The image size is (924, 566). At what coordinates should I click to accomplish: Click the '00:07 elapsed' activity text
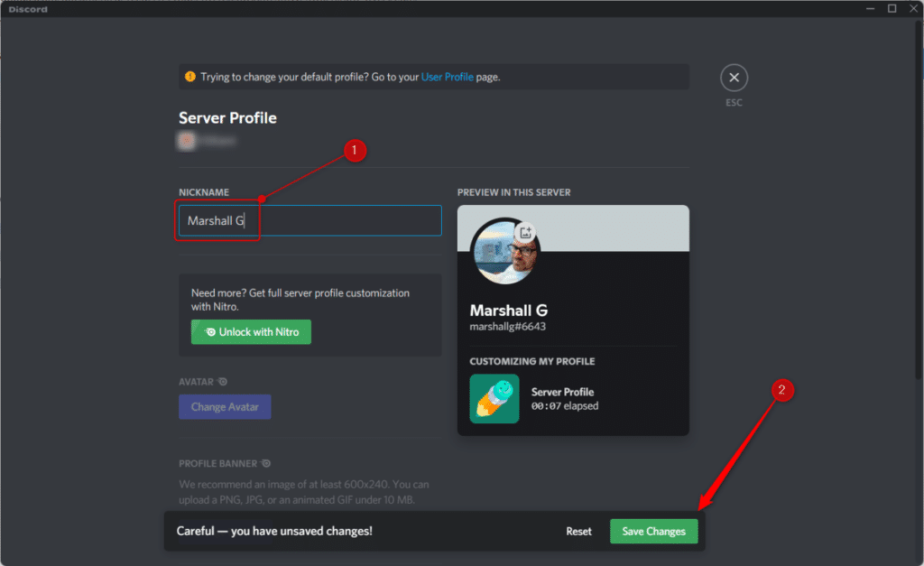(565, 405)
